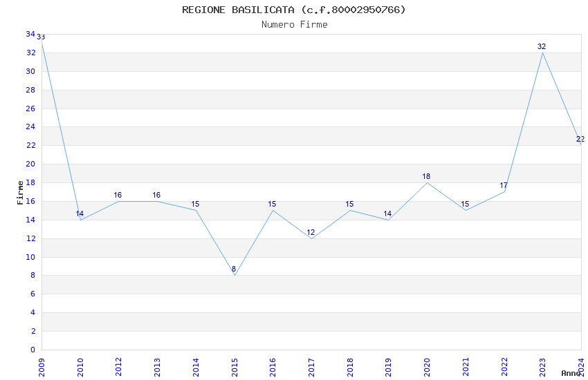588x380 pixels.
Task: Click x-axis year label 2020
Action: pyautogui.click(x=427, y=368)
